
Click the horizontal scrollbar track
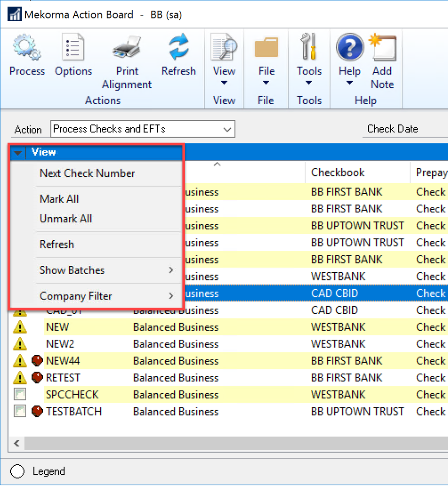tap(236, 444)
